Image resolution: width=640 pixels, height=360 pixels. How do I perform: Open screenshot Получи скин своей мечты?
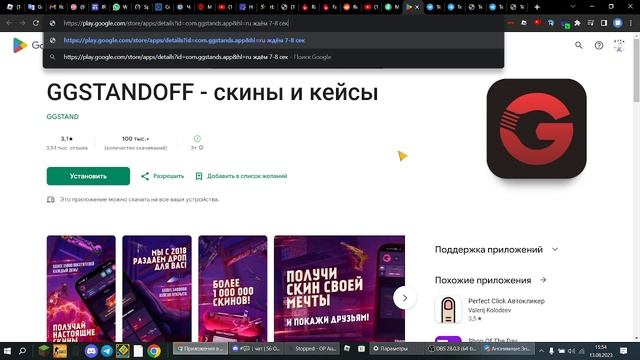340,289
